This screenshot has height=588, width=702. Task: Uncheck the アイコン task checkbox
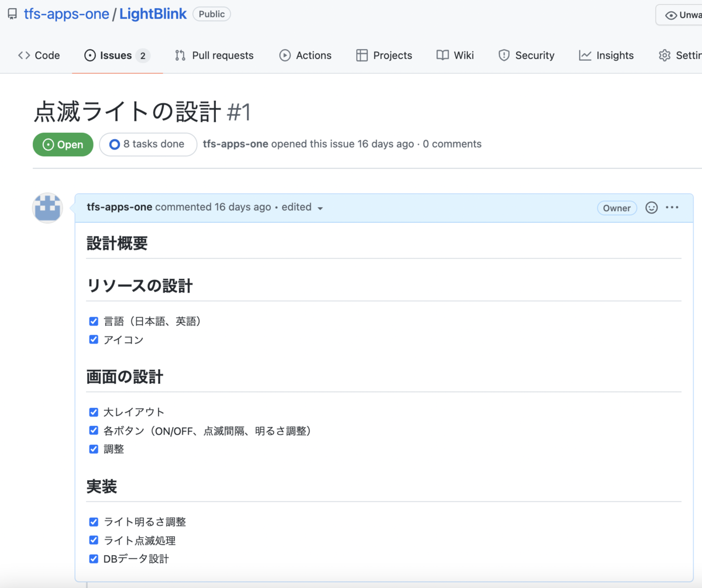coord(94,339)
